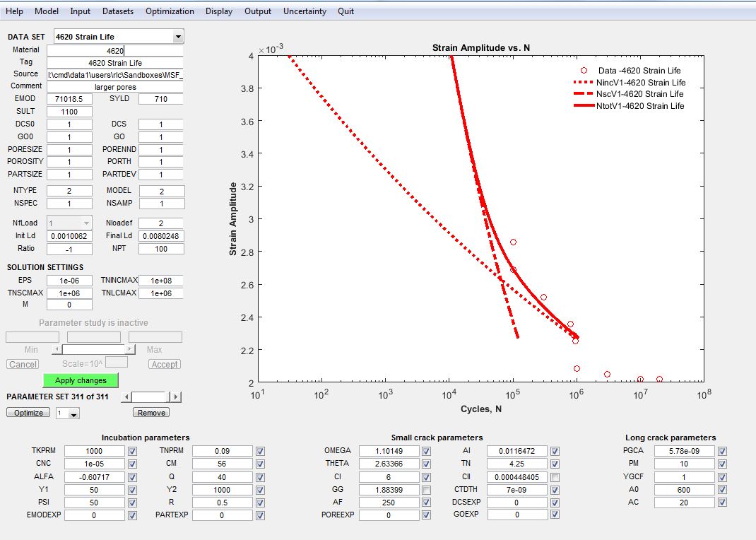Expand the dropdown next to Optimize
This screenshot has width=756, height=540.
click(73, 413)
